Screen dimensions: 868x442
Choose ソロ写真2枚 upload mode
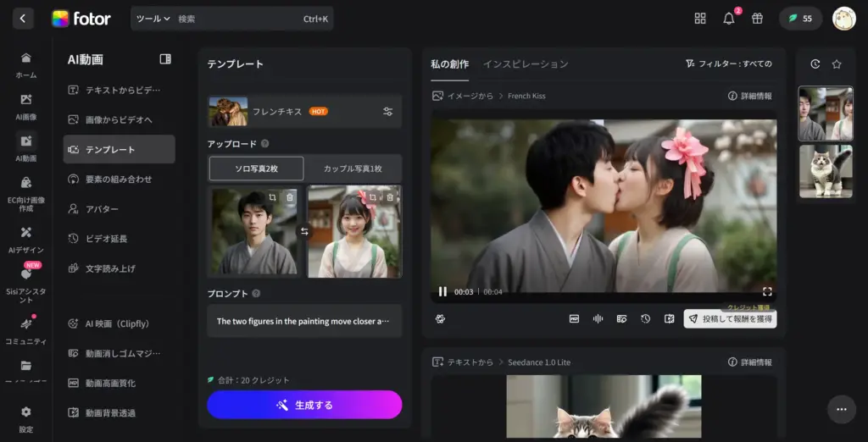(256, 169)
